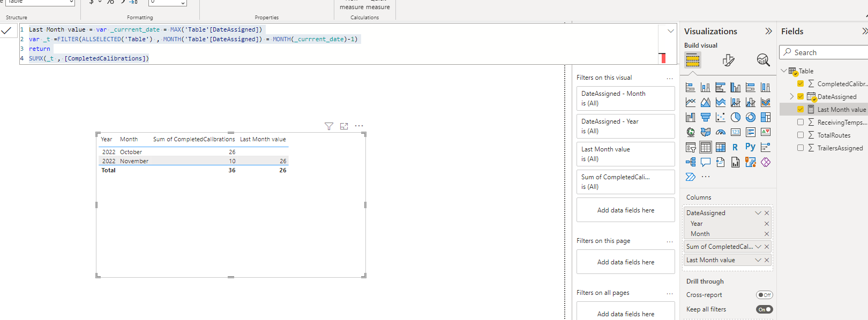868x320 pixels.
Task: Select the R script visual
Action: coord(735,147)
